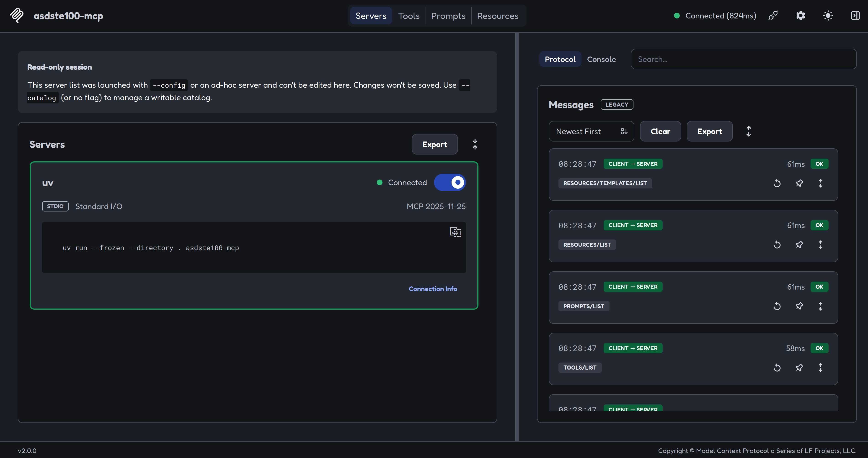
Task: Open the Resources tab
Action: [x=498, y=16]
